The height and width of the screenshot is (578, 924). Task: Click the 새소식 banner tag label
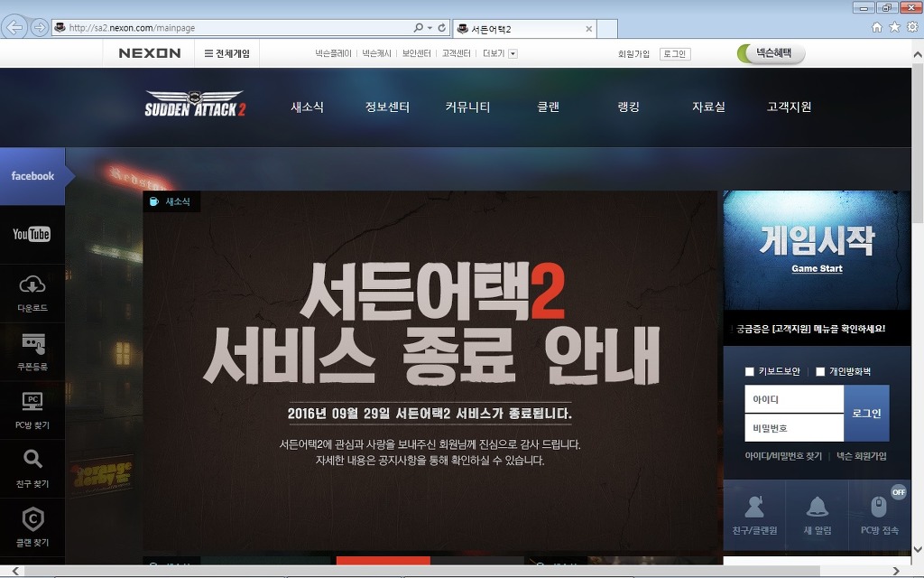[171, 201]
